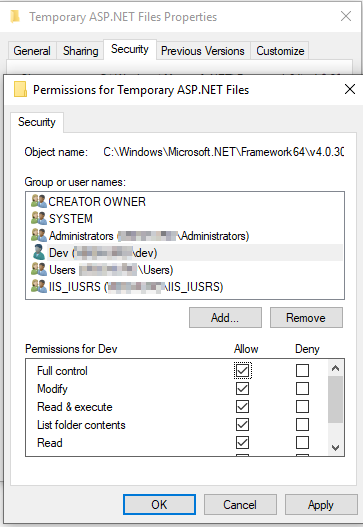Select the Security tab in Properties window
The height and width of the screenshot is (527, 363).
130,49
